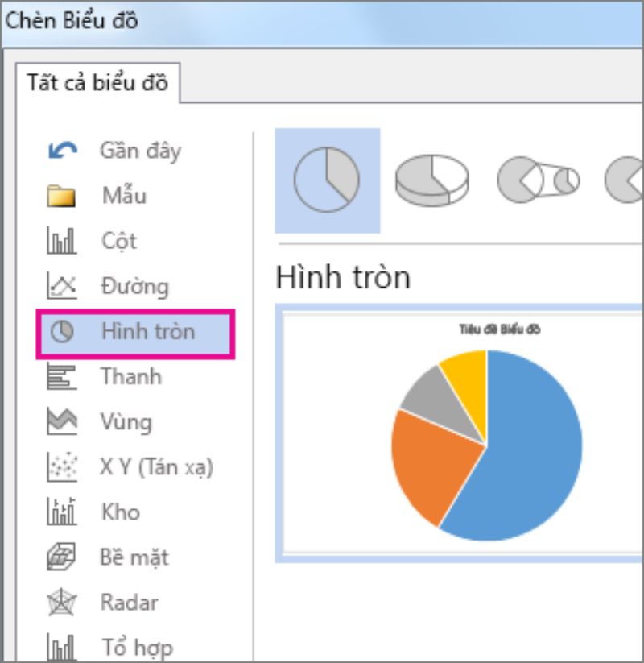This screenshot has height=663, width=644.
Task: Click the Gần đây label
Action: (x=141, y=151)
